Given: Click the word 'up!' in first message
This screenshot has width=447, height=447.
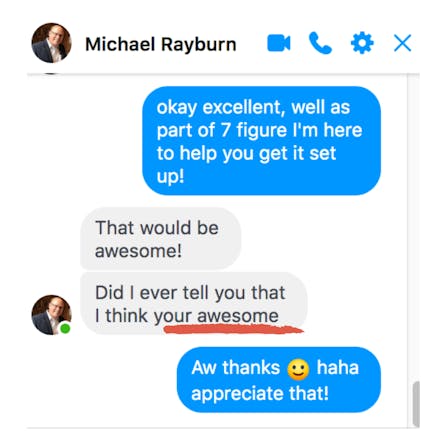Looking at the screenshot, I should pyautogui.click(x=170, y=176).
